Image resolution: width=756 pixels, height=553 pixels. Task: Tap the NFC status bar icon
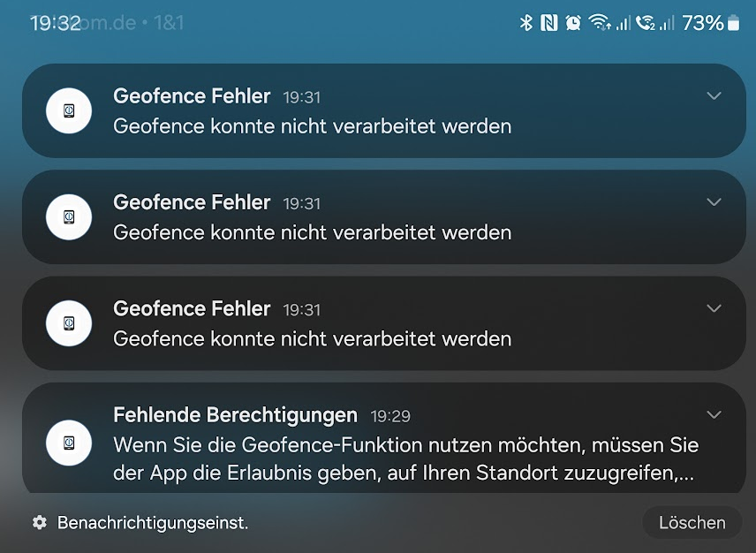pyautogui.click(x=548, y=23)
